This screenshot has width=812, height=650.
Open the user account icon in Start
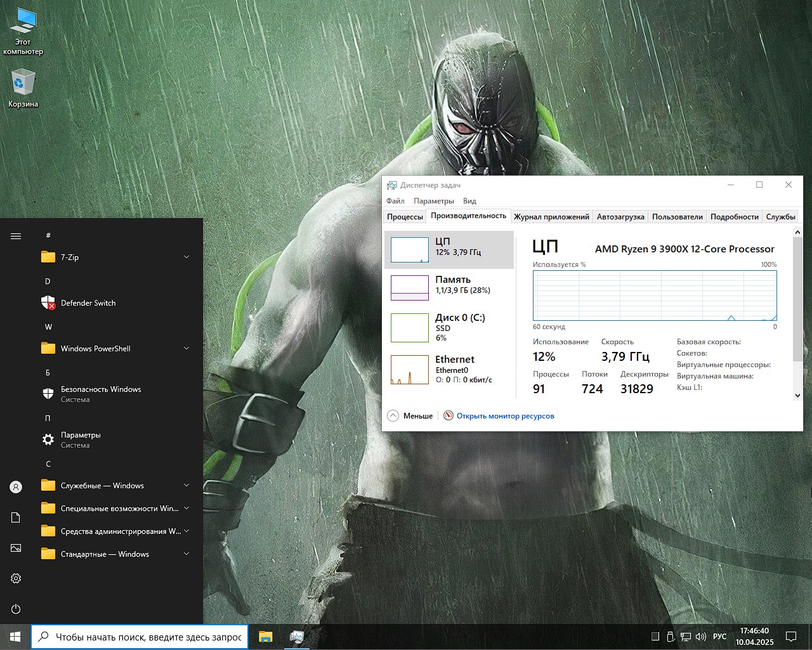click(x=16, y=487)
